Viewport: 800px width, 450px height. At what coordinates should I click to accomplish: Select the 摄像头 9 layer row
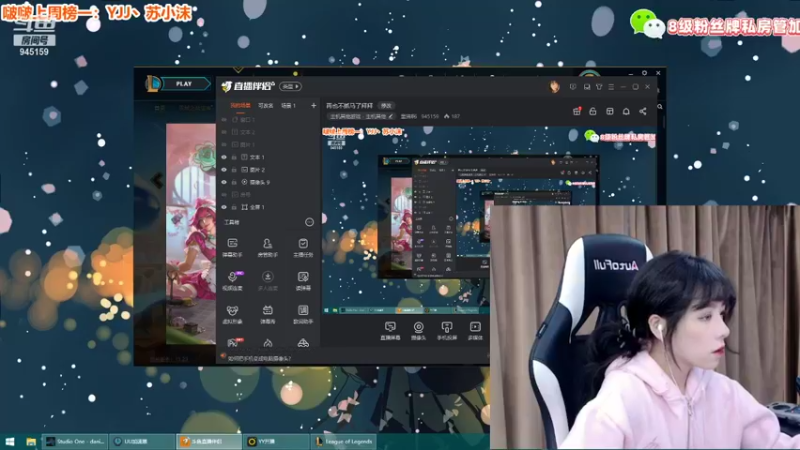269,182
